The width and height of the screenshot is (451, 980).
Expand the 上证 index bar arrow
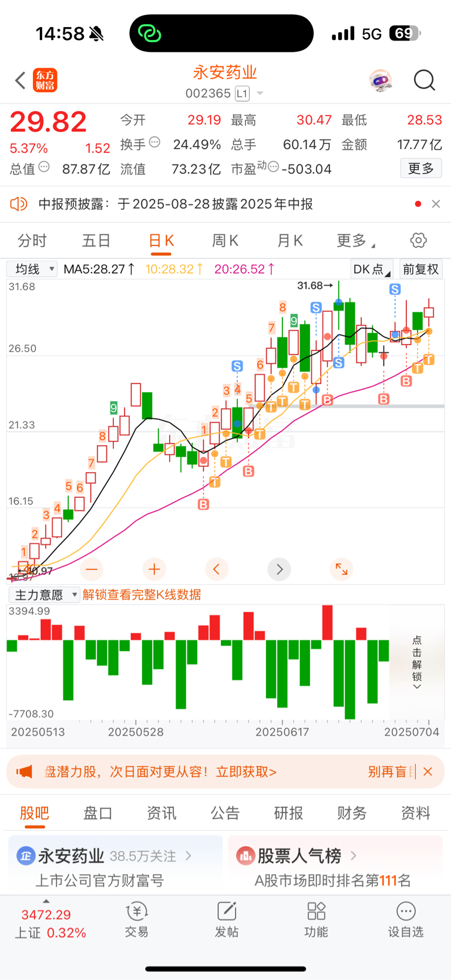pyautogui.click(x=46, y=901)
